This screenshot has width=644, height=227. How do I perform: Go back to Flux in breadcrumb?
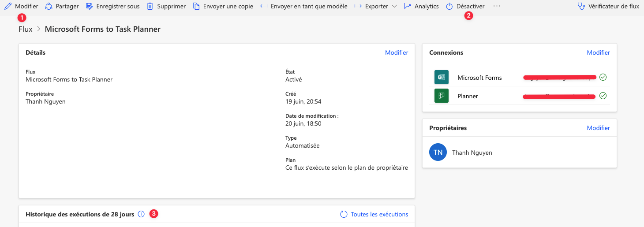click(26, 29)
